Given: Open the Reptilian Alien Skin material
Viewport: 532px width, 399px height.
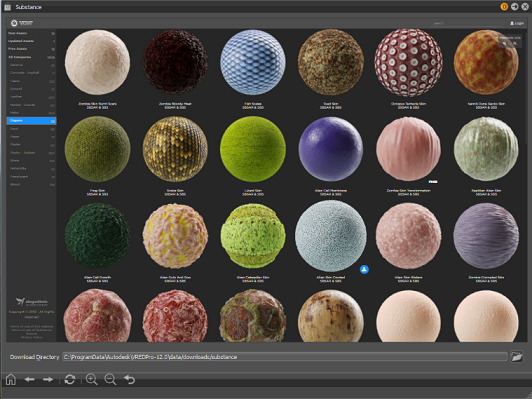Looking at the screenshot, I should tap(486, 149).
